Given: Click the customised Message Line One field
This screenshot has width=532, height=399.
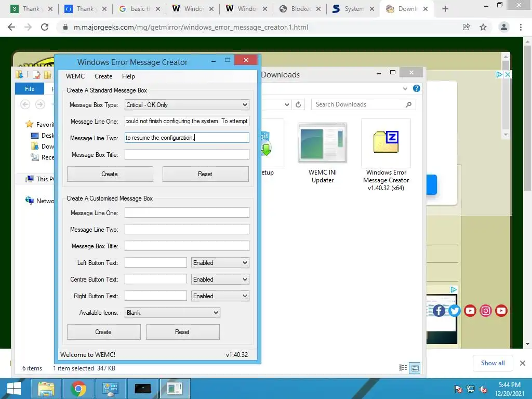Looking at the screenshot, I should coord(187,212).
